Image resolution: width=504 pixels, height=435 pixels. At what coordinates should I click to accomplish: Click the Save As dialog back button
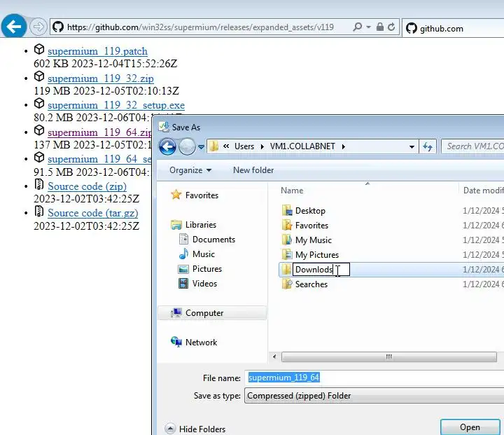click(167, 146)
